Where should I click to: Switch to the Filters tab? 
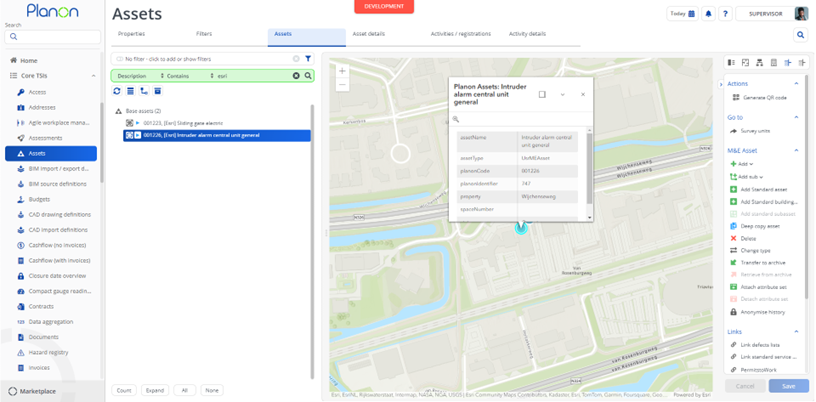coord(204,34)
